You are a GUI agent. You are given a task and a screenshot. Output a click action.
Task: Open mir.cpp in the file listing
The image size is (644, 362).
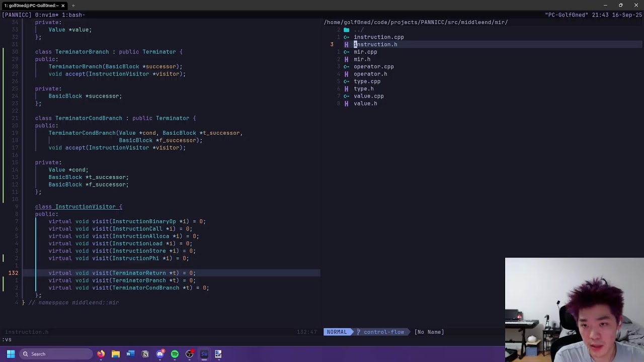[365, 52]
